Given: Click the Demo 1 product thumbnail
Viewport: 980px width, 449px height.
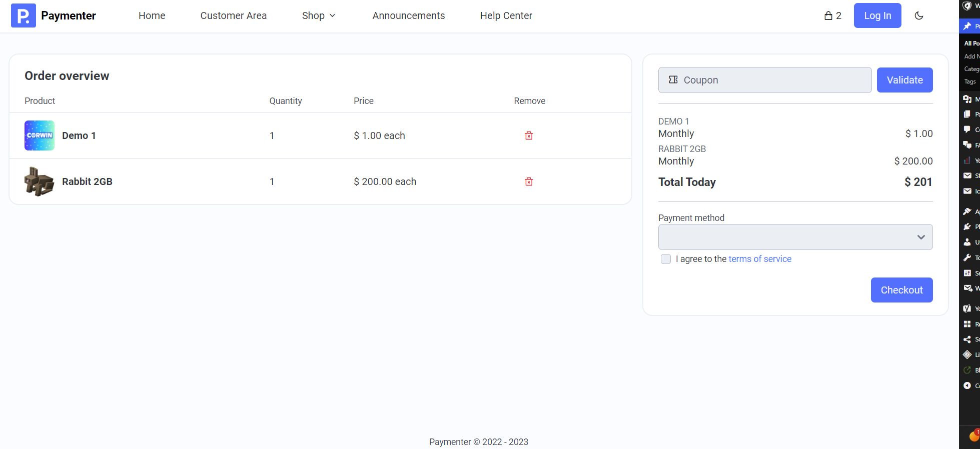Looking at the screenshot, I should click(x=40, y=135).
